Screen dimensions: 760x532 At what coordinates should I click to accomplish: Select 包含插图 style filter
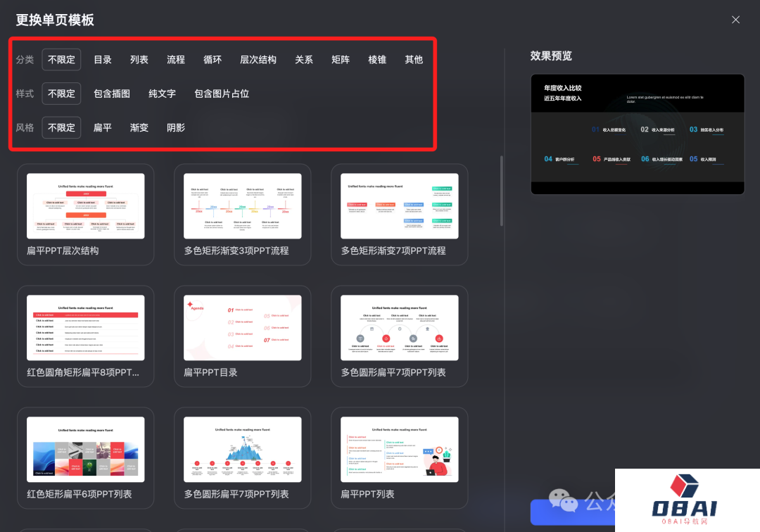click(112, 94)
